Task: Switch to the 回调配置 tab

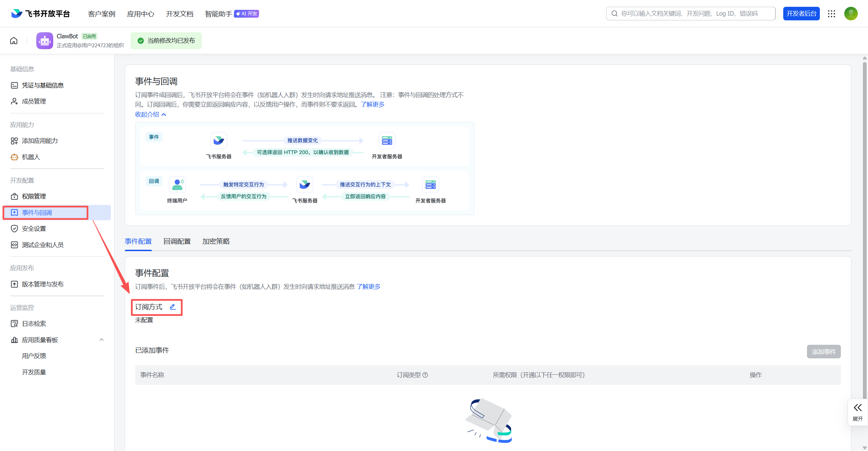Action: coord(177,241)
